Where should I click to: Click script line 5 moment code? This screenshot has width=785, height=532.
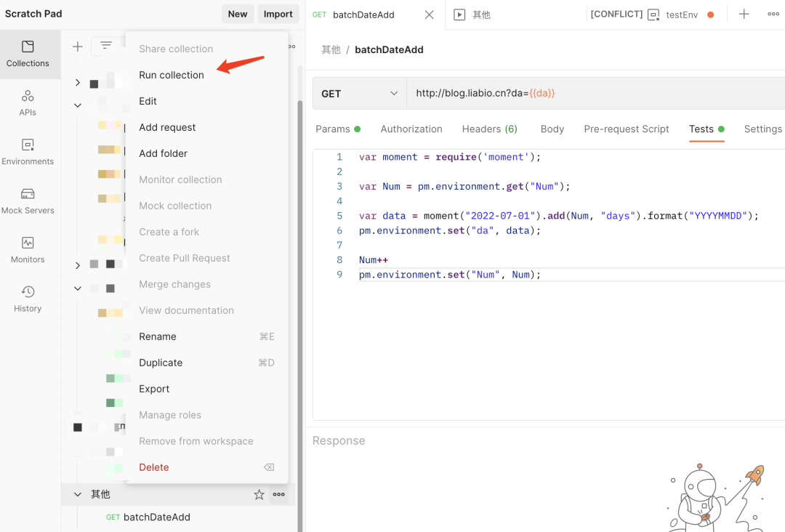(x=559, y=216)
